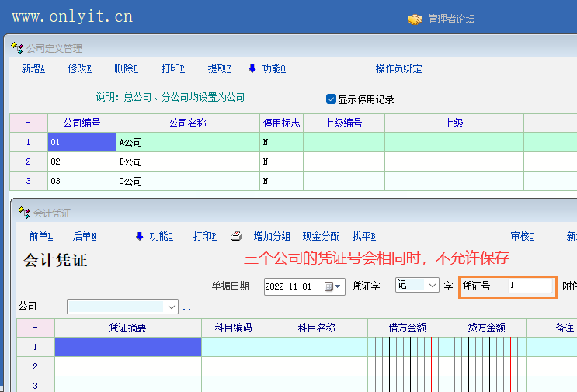Click the top-left minus cell of company grid
The image size is (577, 392).
(28, 123)
